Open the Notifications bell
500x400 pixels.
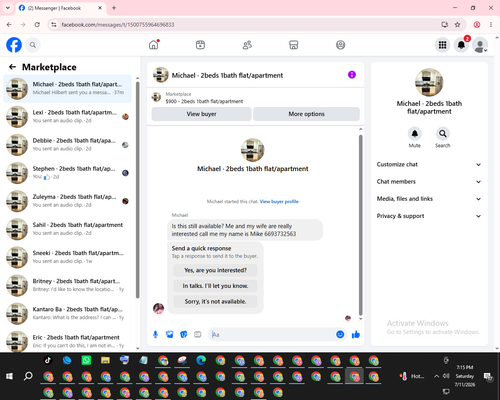click(x=461, y=45)
